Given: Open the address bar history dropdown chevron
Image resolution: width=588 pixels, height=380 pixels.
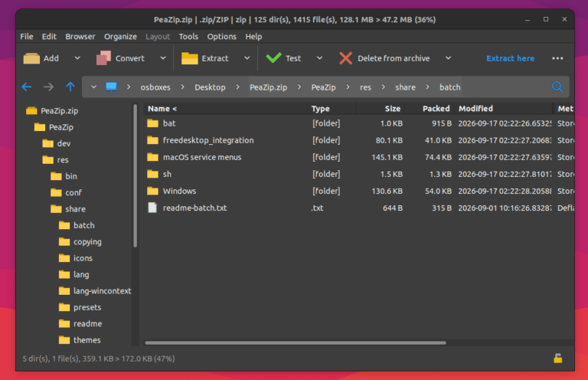Looking at the screenshot, I should pos(93,87).
